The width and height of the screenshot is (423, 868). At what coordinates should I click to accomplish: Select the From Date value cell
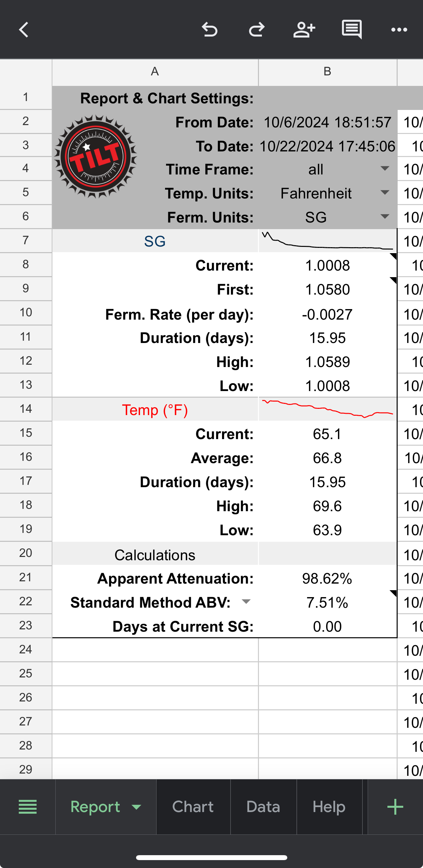(x=327, y=122)
